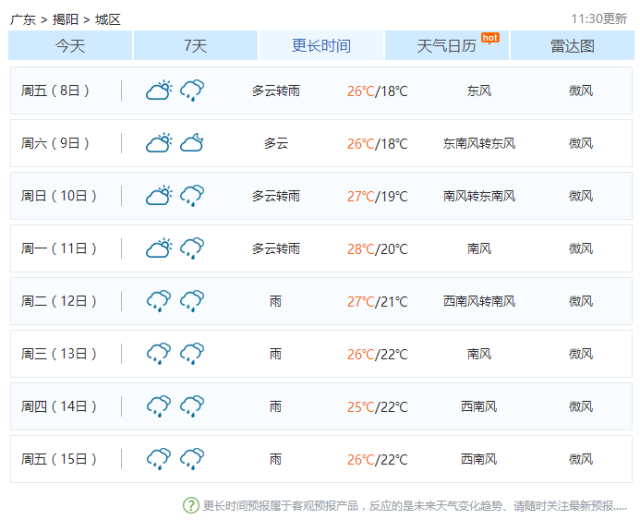This screenshot has width=640, height=520.
Task: Click the 西南风转南风 wind text
Action: click(x=479, y=301)
